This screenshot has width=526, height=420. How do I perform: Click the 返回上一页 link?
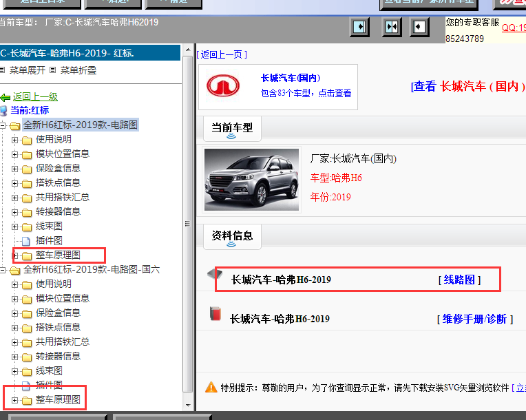tap(222, 54)
